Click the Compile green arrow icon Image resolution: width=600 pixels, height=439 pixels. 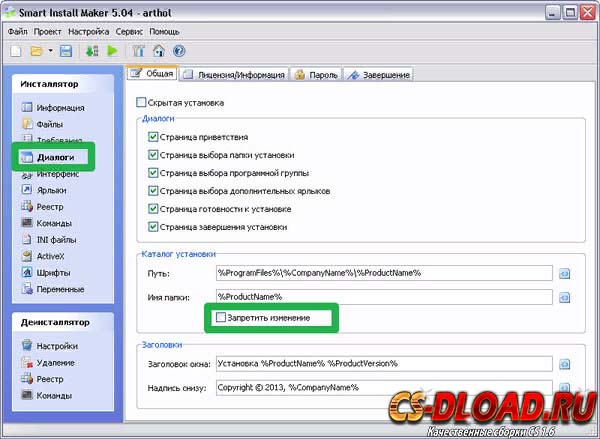tap(92, 51)
